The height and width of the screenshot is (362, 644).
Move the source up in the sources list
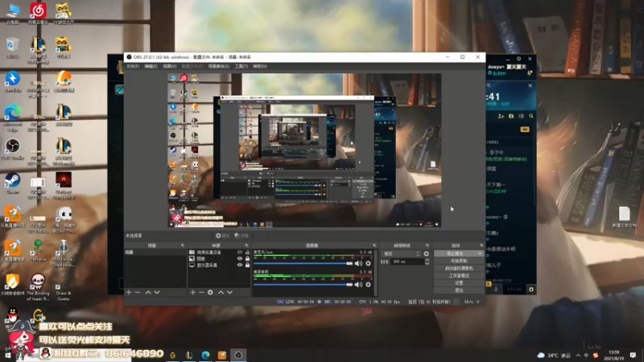pyautogui.click(x=221, y=292)
